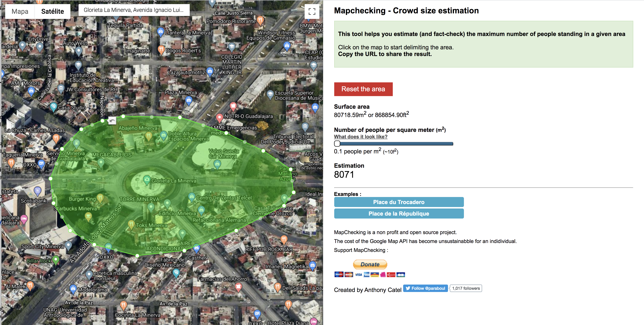The width and height of the screenshot is (644, 325).
Task: Click the Auto West gray marker
Action: [x=79, y=51]
